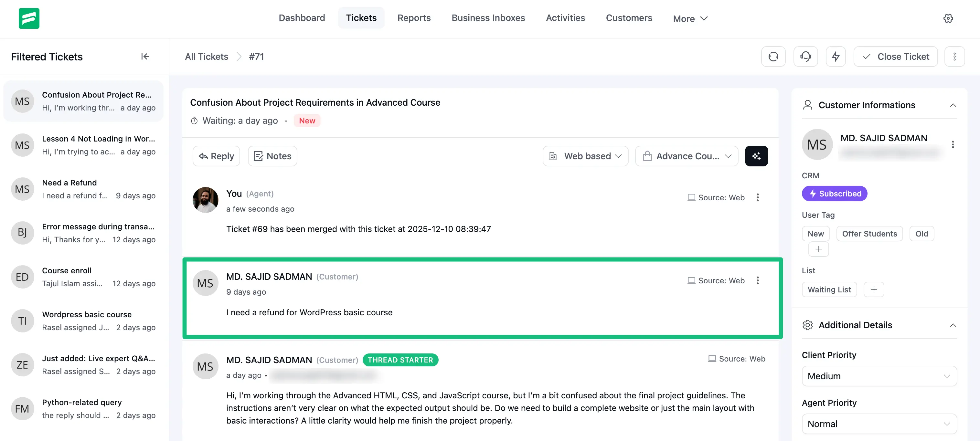Viewport: 980px width, 441px height.
Task: Open the More navigation menu
Action: tap(690, 18)
